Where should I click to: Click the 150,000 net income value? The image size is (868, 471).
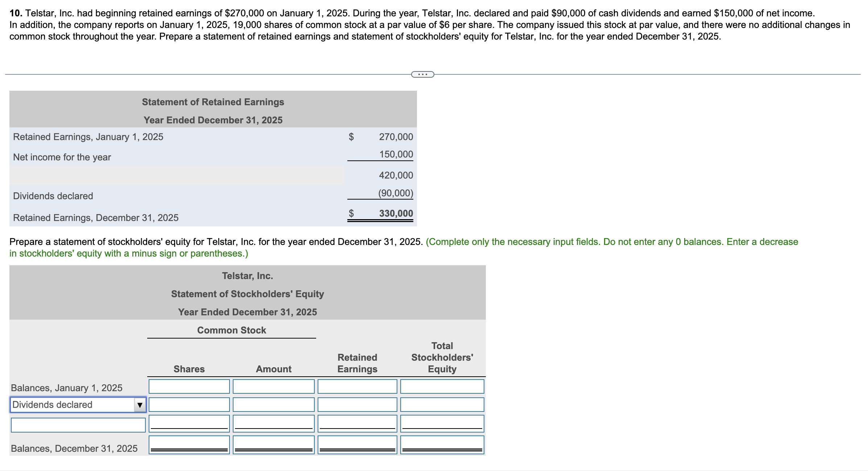click(x=396, y=154)
